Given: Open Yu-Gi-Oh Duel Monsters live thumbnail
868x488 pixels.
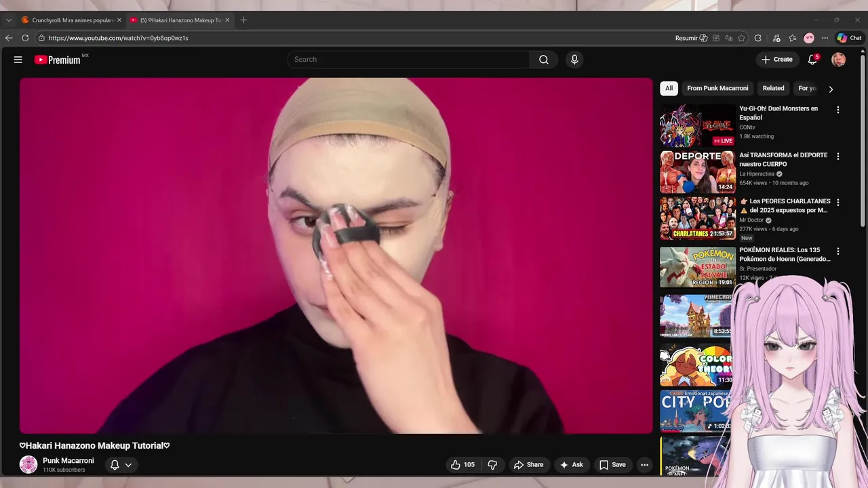Looking at the screenshot, I should click(698, 125).
